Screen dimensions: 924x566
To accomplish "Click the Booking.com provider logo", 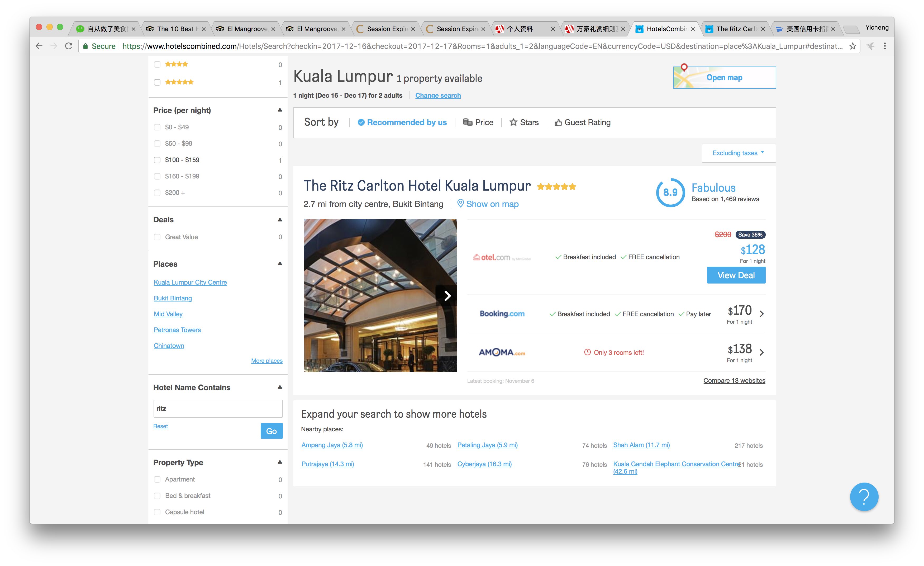I will (502, 314).
